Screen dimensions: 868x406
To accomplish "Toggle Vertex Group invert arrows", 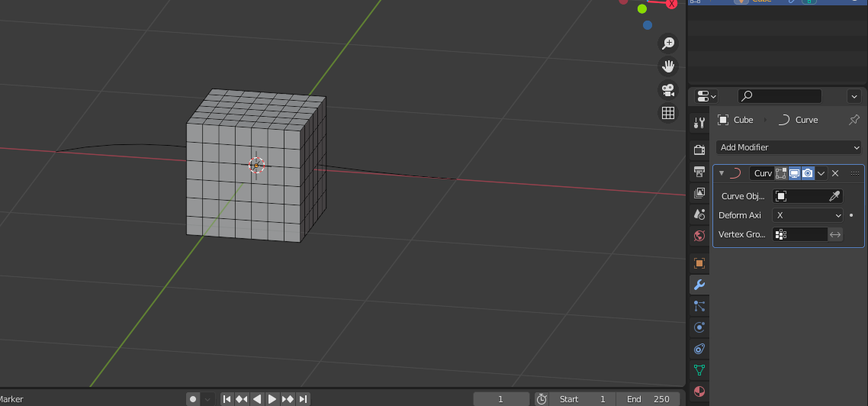I will coord(835,234).
